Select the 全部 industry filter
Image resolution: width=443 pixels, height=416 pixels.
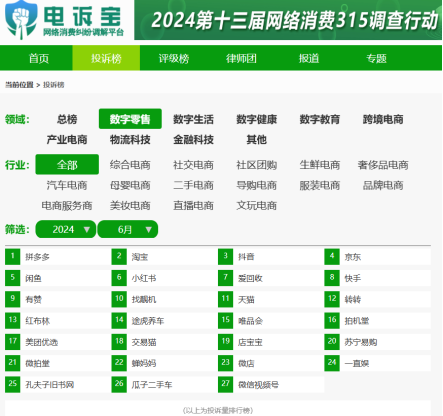[67, 164]
